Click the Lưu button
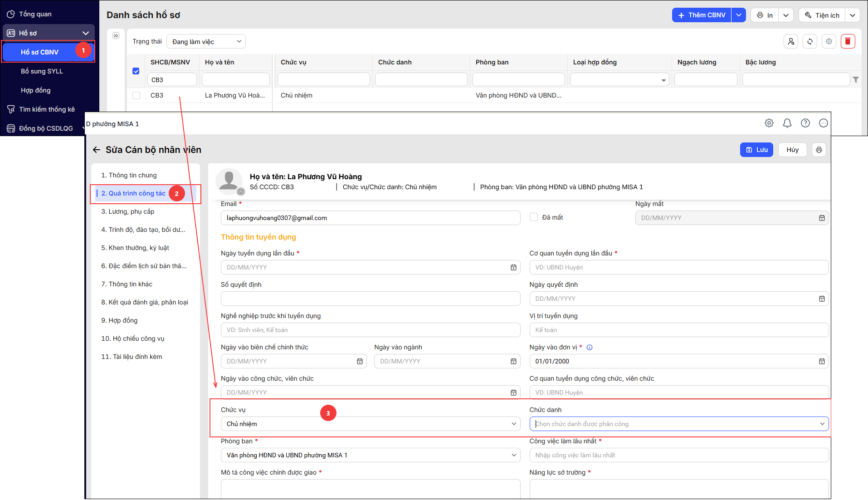The image size is (868, 500). 756,150
